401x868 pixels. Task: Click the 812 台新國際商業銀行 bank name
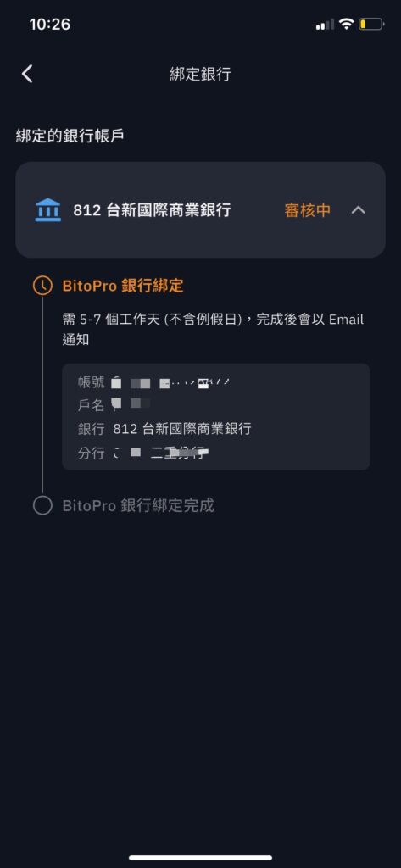pos(153,210)
